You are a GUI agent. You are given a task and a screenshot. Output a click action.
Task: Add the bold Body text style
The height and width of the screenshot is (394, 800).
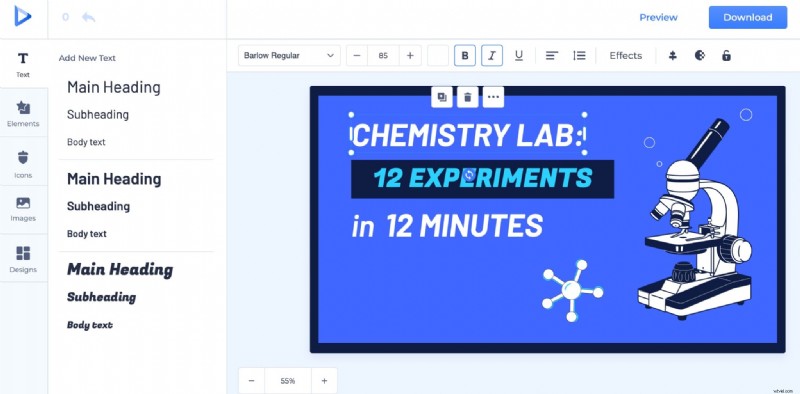pos(87,234)
